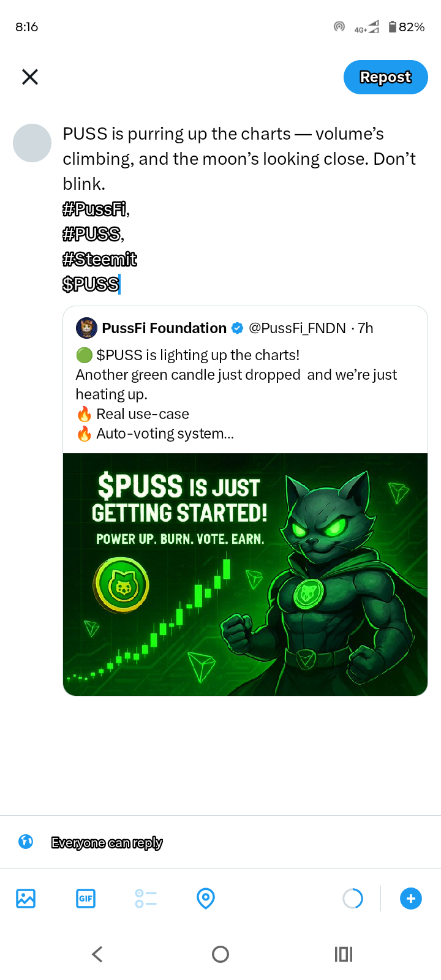Open the image gallery picker icon
The image size is (441, 980).
click(26, 899)
